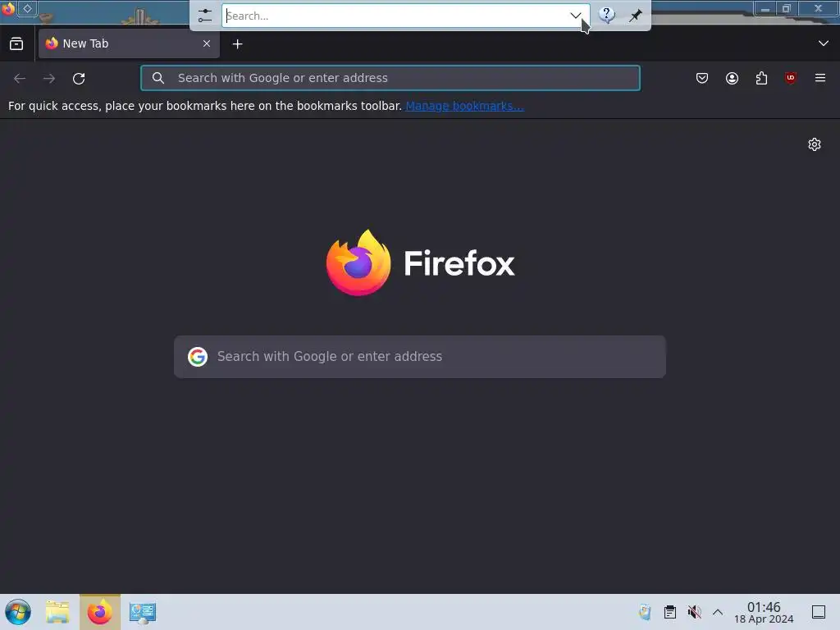Reload the current page
Image resolution: width=840 pixels, height=630 pixels.
79,78
